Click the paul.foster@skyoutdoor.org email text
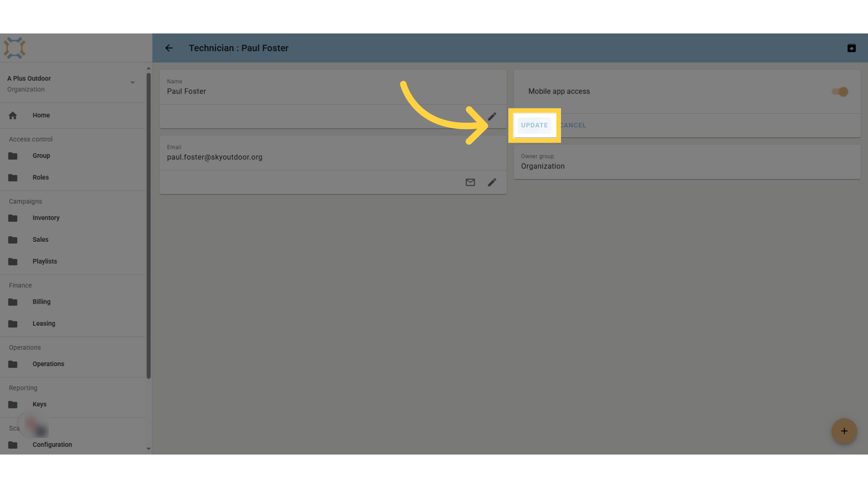The image size is (868, 488). [215, 157]
